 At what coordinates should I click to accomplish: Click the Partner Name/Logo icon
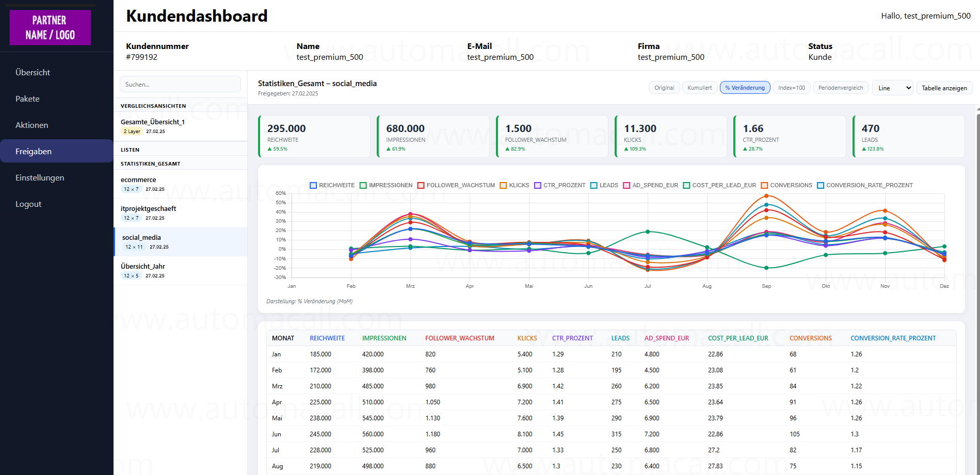tap(50, 27)
